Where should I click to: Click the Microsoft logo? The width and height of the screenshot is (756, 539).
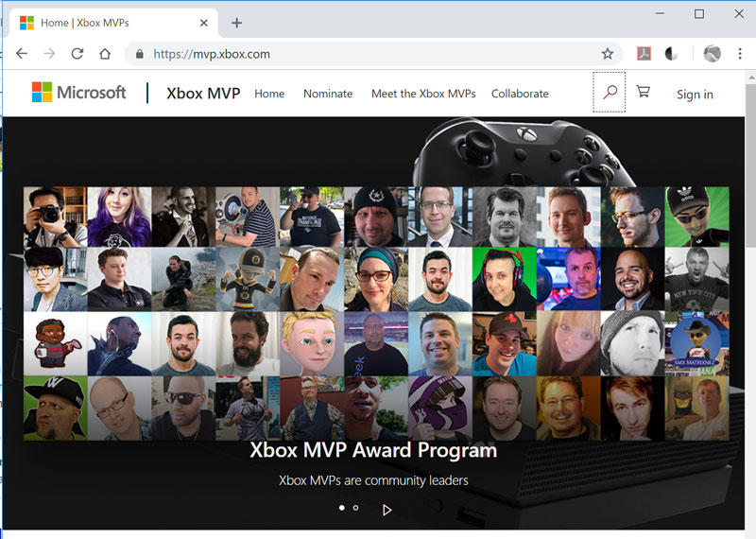coord(78,92)
